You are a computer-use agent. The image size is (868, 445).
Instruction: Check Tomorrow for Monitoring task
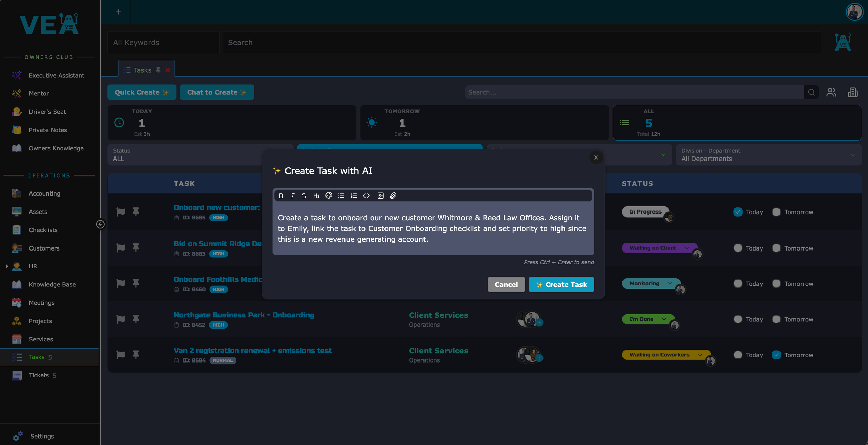776,283
